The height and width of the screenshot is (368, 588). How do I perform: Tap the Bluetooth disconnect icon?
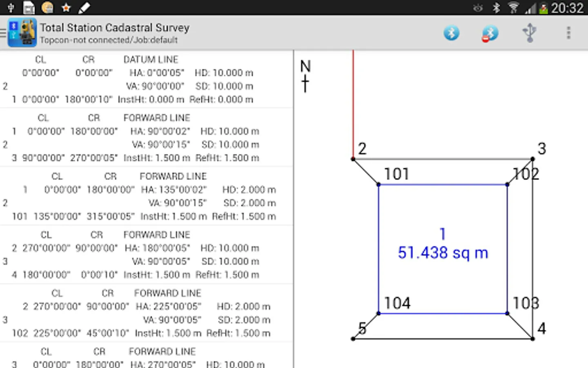(490, 33)
